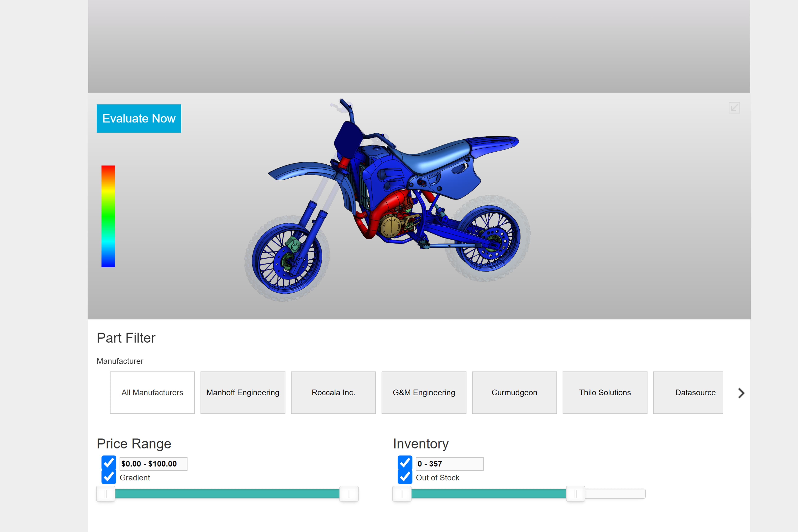The height and width of the screenshot is (532, 798).
Task: Select the All Manufacturers filter
Action: tap(152, 393)
